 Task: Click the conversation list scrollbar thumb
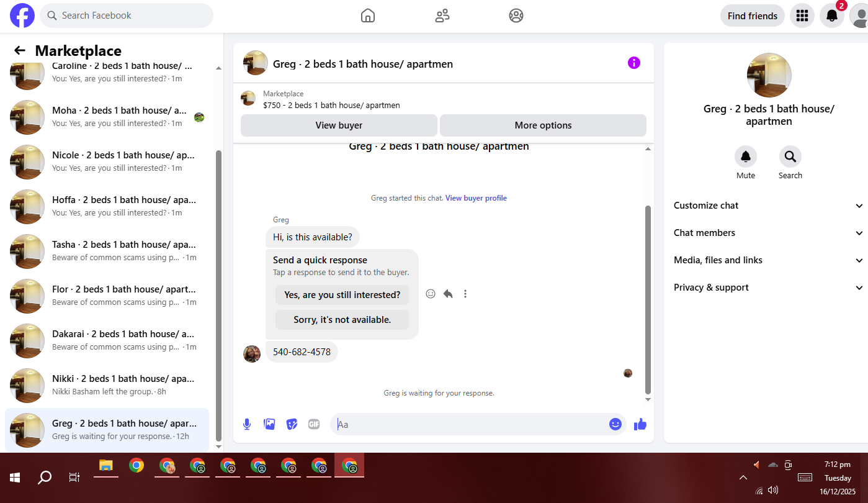click(218, 295)
